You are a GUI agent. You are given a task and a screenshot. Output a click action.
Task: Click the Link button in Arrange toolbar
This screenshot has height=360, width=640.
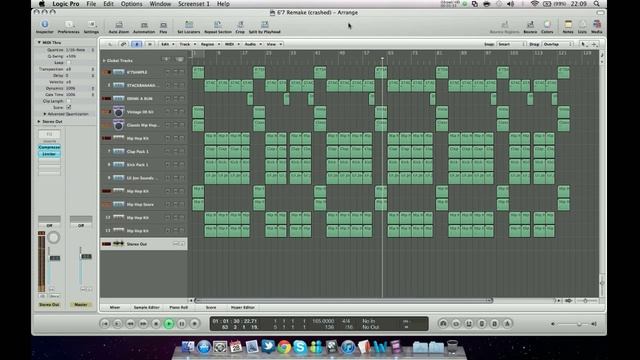click(x=123, y=44)
